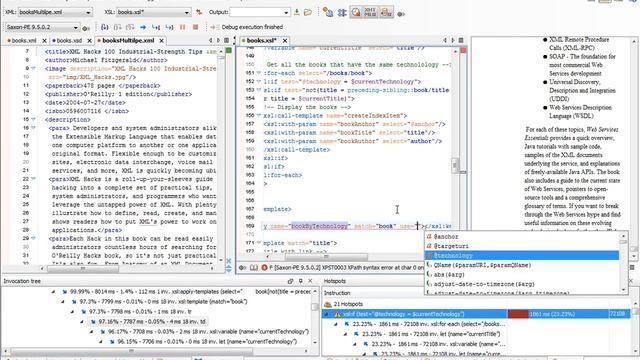Show tab list for books.xsl editor
This screenshot has height=360, width=640.
pos(461,40)
